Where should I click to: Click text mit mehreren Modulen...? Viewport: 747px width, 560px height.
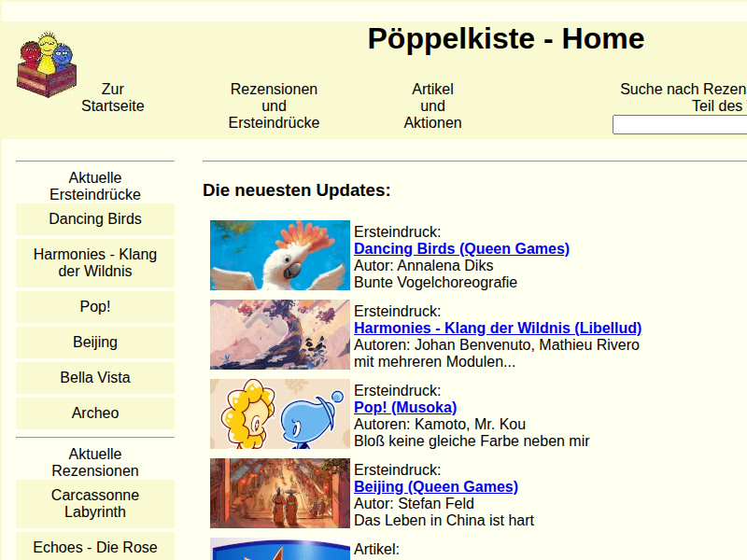click(434, 362)
